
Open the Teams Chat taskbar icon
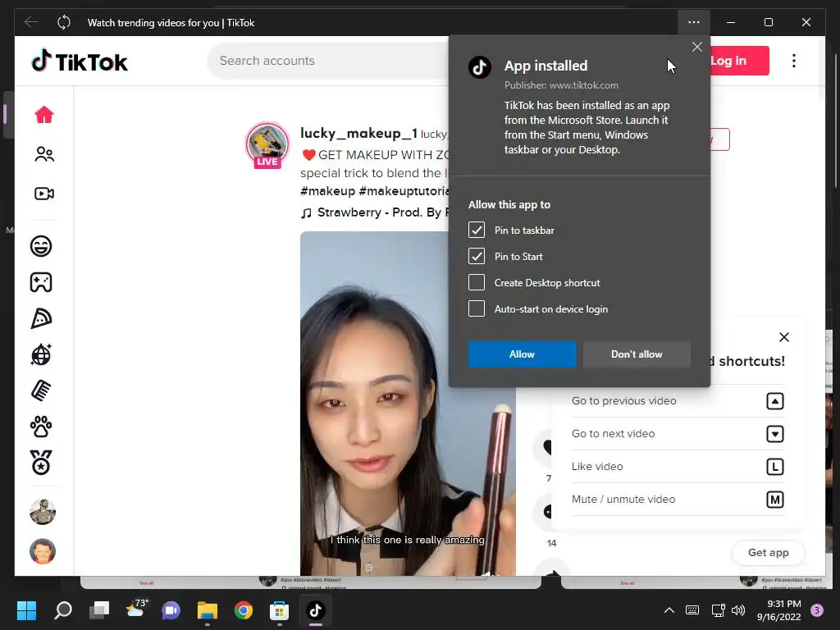tap(171, 609)
